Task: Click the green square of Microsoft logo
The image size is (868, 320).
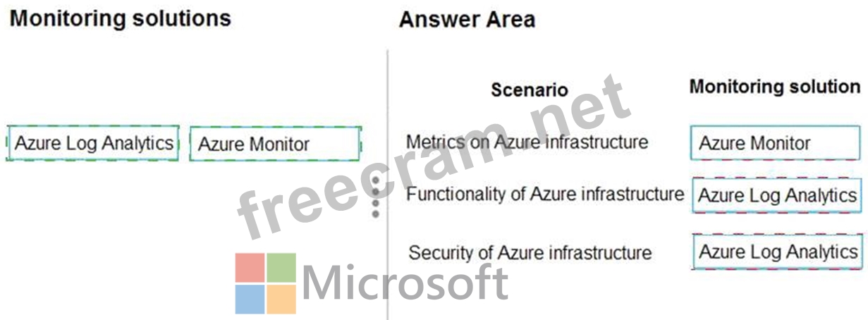Action: point(281,268)
